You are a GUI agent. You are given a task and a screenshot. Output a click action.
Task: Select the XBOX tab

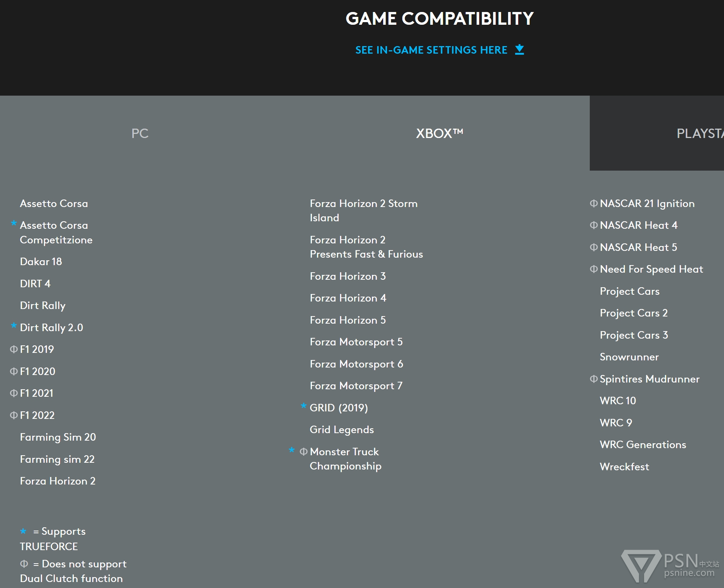tap(439, 133)
